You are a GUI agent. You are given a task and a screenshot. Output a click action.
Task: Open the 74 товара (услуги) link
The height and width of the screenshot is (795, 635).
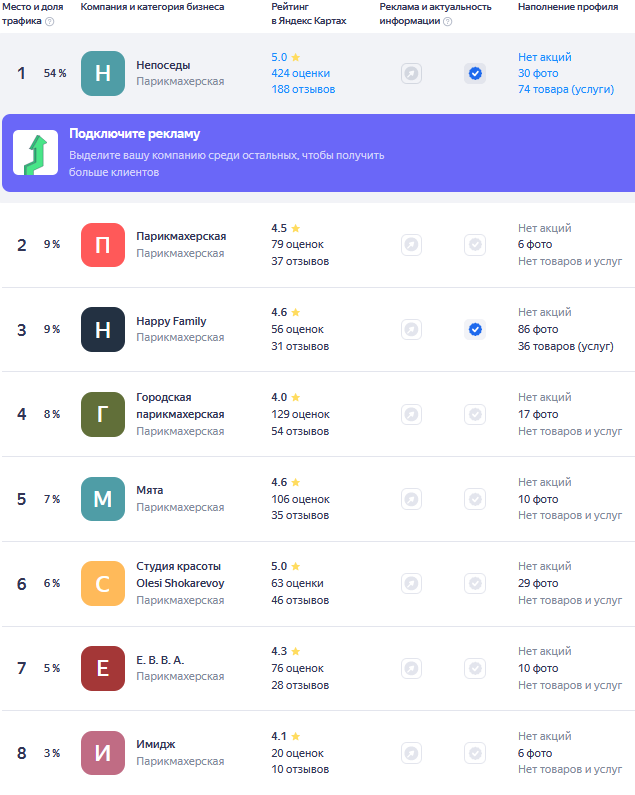(566, 89)
